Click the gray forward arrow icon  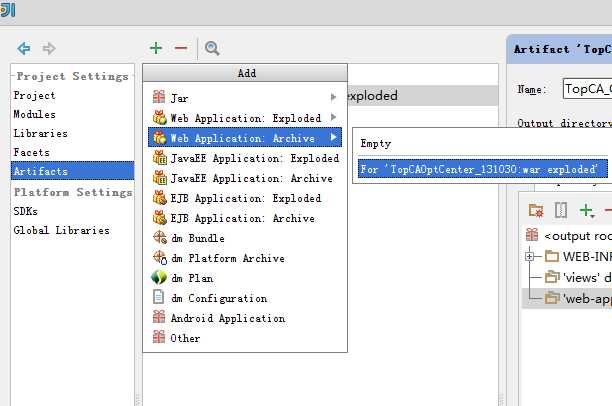(x=49, y=48)
